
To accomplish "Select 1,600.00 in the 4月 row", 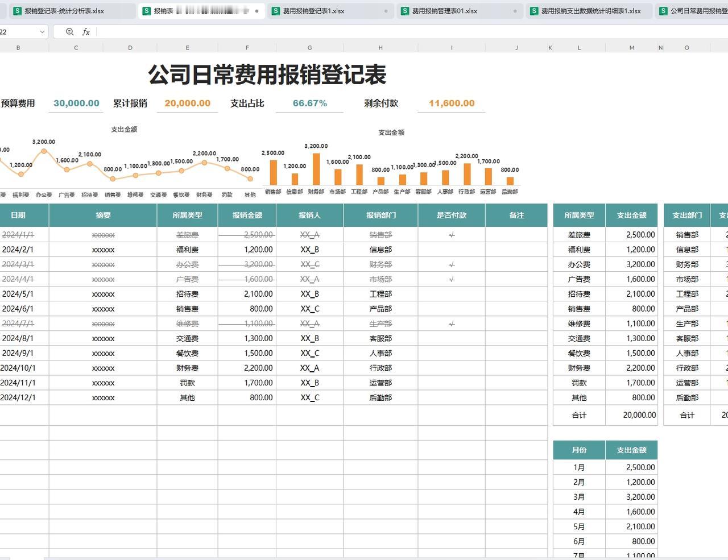I will point(640,512).
